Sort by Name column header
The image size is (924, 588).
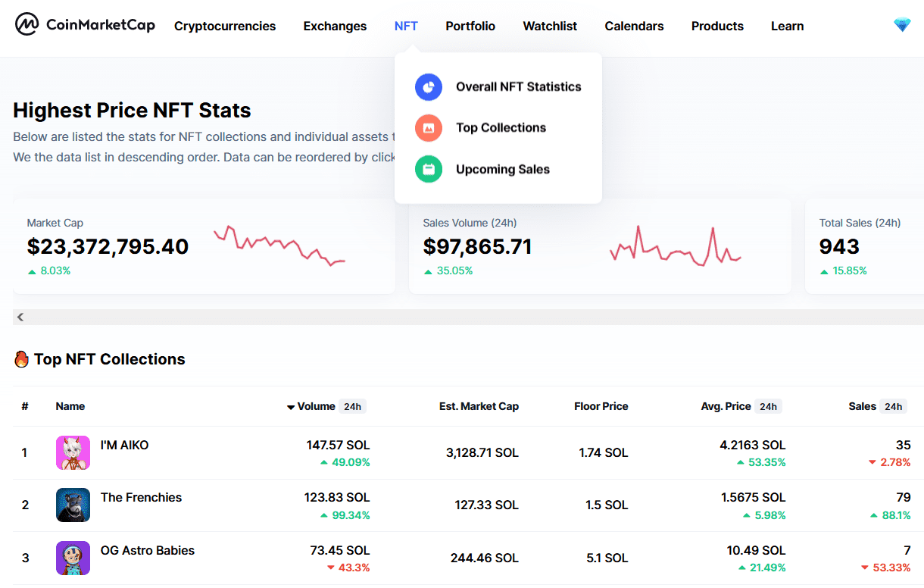70,406
